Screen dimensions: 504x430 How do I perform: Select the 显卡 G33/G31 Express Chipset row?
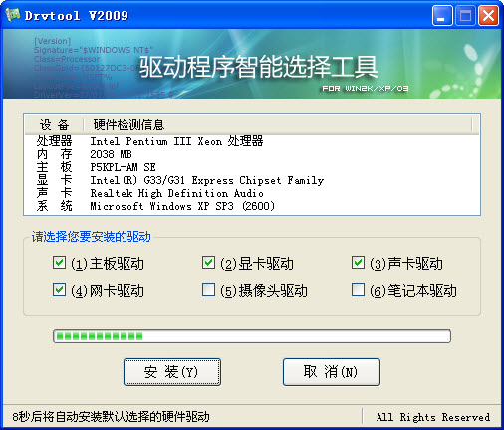pyautogui.click(x=252, y=180)
